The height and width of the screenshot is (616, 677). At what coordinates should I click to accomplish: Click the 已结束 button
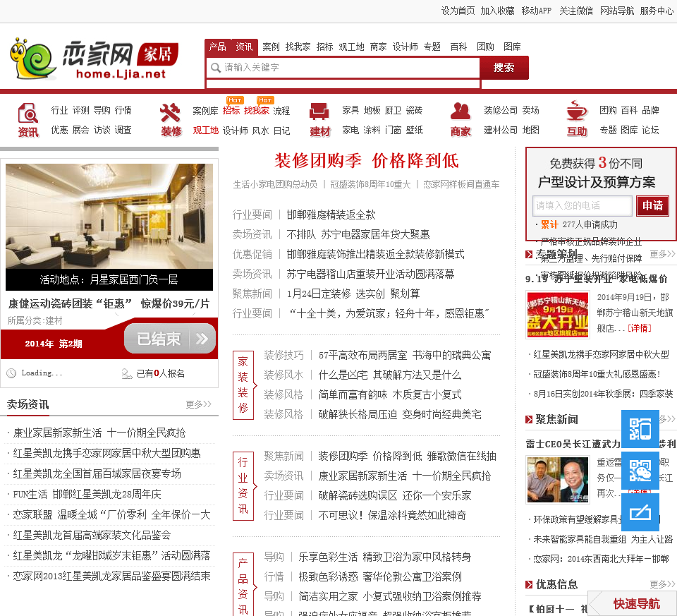tap(170, 339)
